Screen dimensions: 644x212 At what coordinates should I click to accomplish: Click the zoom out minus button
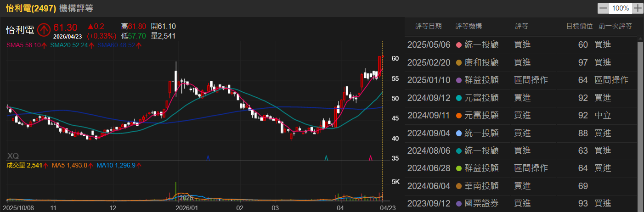pyautogui.click(x=603, y=8)
